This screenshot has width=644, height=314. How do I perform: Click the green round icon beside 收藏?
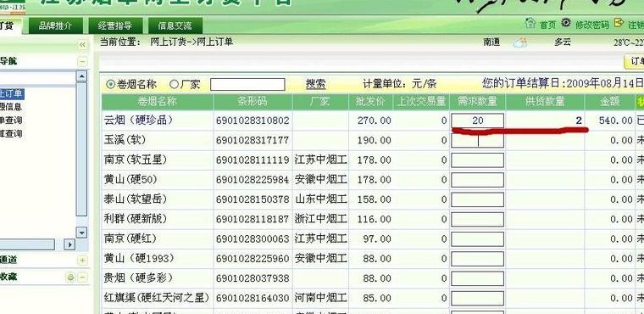click(70, 278)
